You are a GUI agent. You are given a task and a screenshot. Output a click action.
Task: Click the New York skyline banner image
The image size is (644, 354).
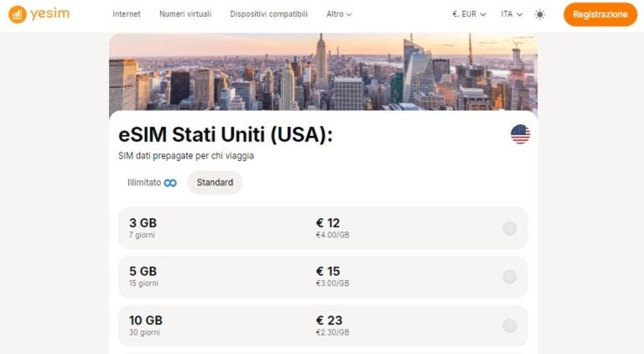click(x=323, y=72)
